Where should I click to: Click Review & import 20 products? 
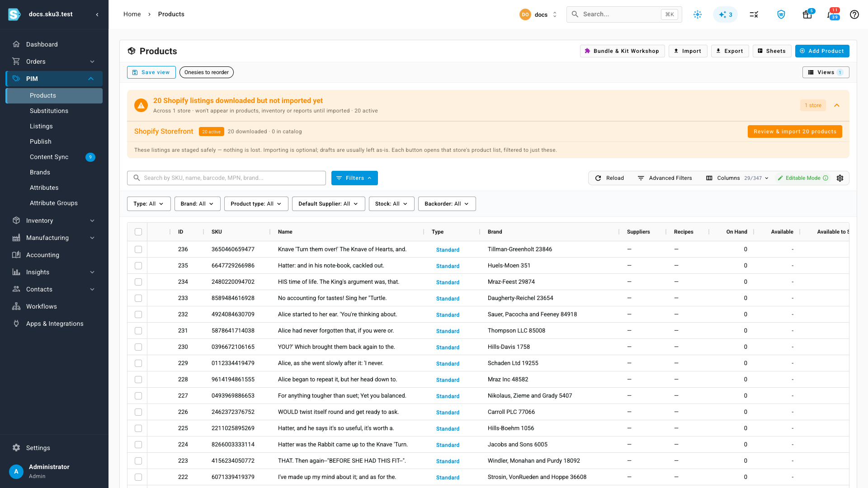pos(795,131)
